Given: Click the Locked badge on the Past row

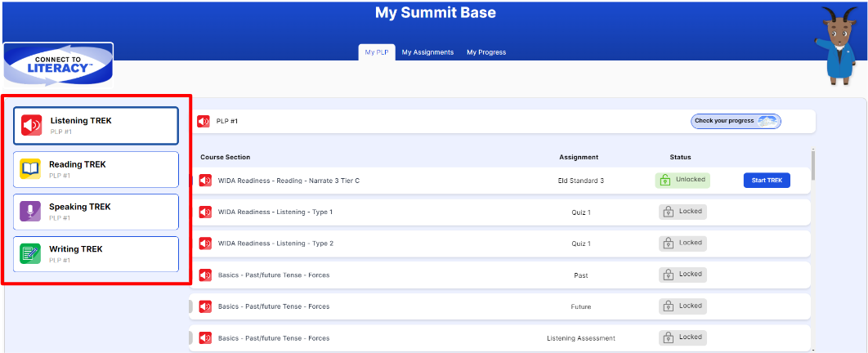Looking at the screenshot, I should [x=682, y=275].
